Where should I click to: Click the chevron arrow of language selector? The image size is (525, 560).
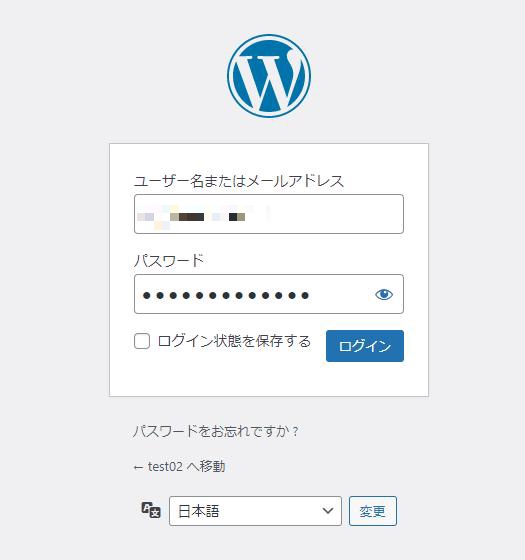click(328, 511)
